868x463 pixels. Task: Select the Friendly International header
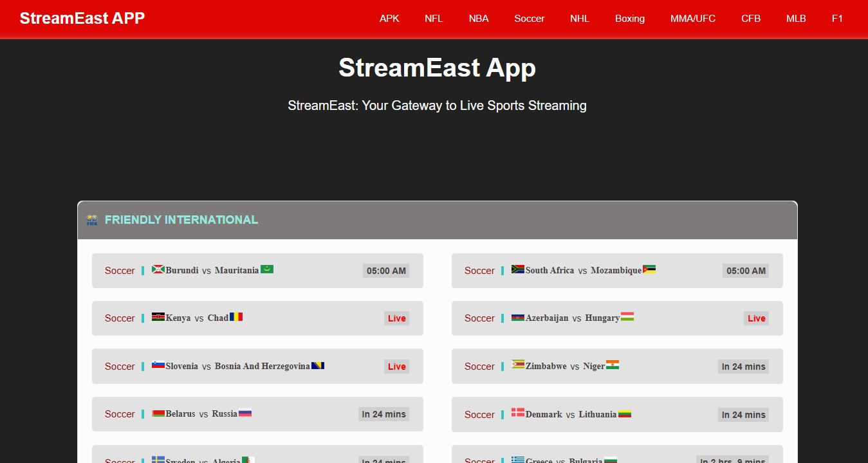pyautogui.click(x=181, y=220)
